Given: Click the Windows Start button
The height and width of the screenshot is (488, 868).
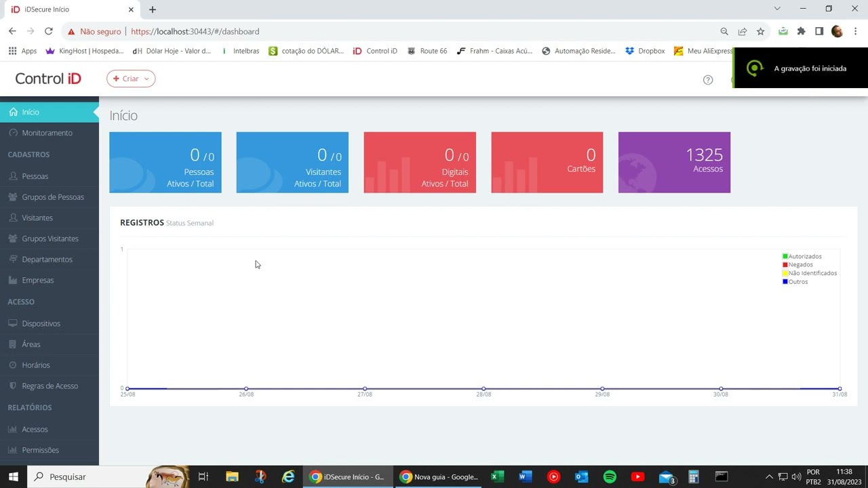Looking at the screenshot, I should point(14,476).
